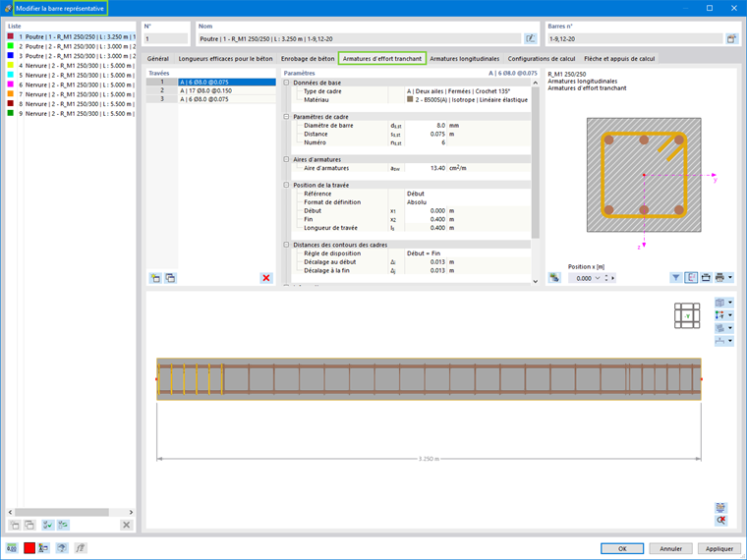Viewport: 747px width, 560px height.
Task: Copy the selected span in Travées
Action: [170, 278]
